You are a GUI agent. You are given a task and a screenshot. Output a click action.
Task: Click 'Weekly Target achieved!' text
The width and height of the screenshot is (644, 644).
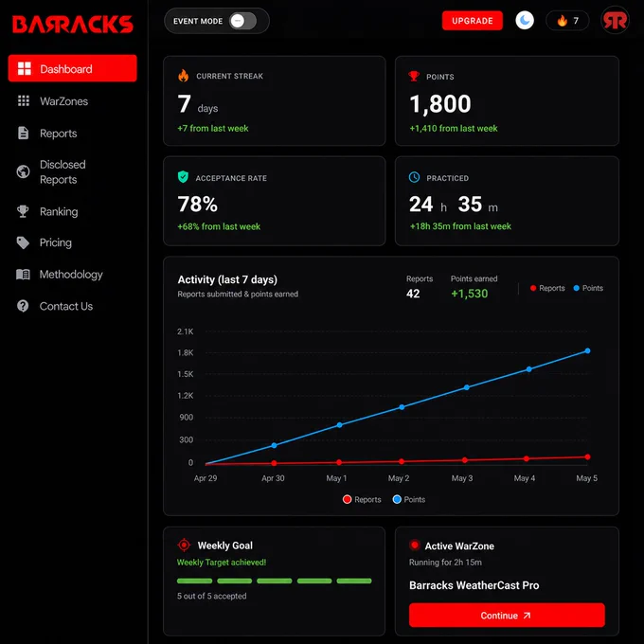(x=222, y=563)
